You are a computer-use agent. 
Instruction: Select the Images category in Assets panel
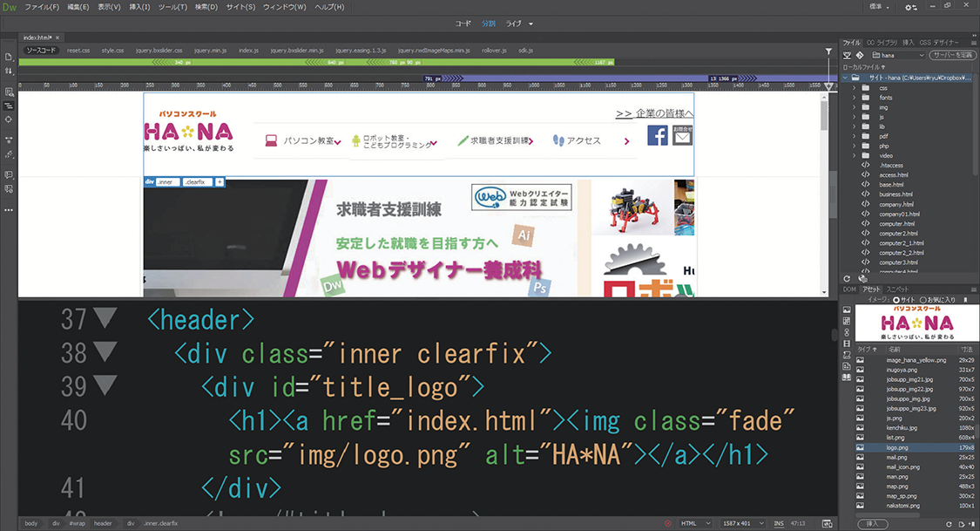tap(847, 310)
